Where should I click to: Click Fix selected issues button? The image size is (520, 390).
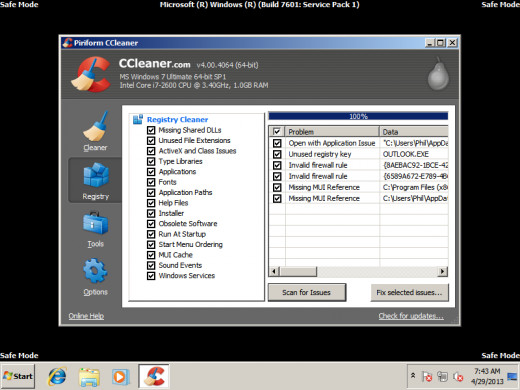point(409,292)
